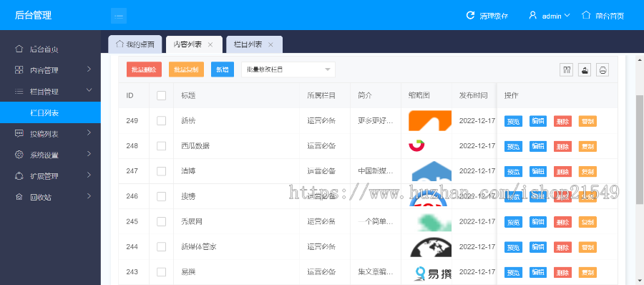Click the 后台首页 house icon in sidebar

pyautogui.click(x=19, y=49)
